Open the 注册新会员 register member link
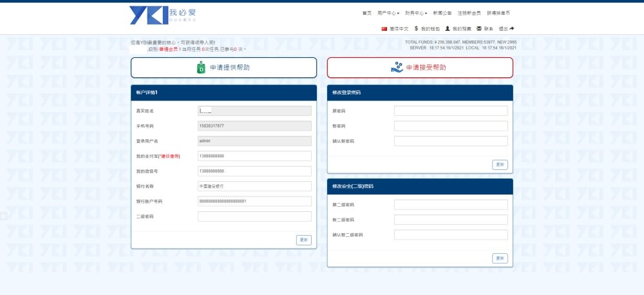644x295 pixels. [x=469, y=13]
